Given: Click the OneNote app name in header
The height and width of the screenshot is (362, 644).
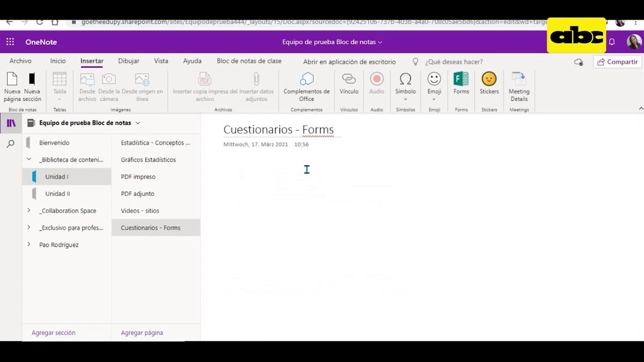Looking at the screenshot, I should (41, 42).
